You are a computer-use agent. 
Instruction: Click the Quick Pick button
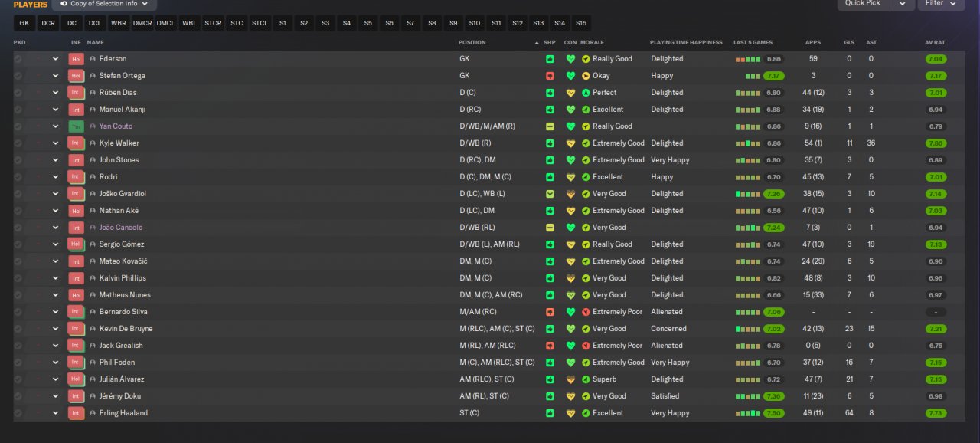[x=863, y=4]
